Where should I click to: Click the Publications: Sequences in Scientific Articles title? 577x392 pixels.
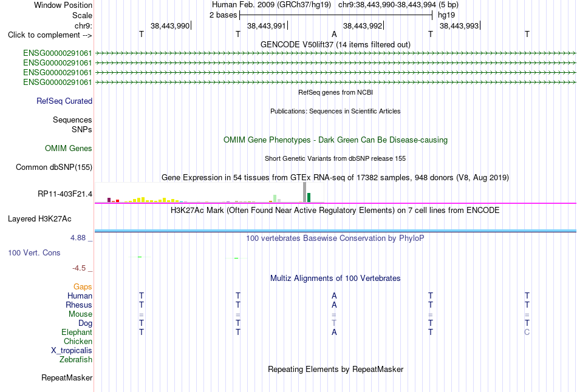point(335,111)
